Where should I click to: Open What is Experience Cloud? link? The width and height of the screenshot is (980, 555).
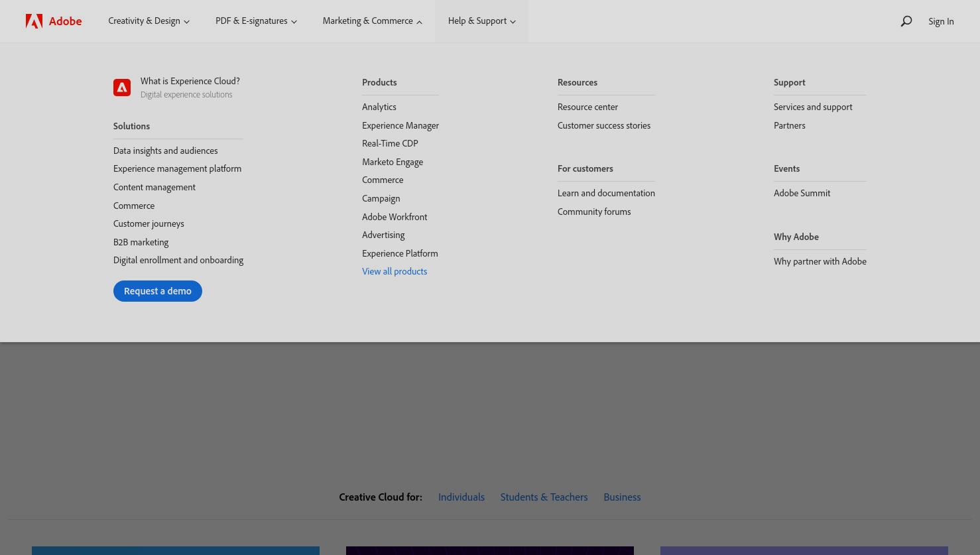pos(190,81)
